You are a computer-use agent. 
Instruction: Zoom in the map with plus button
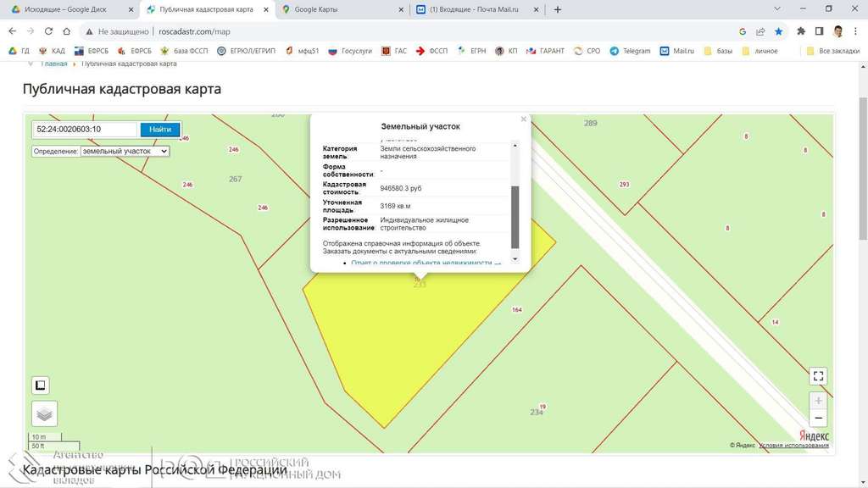coord(818,401)
